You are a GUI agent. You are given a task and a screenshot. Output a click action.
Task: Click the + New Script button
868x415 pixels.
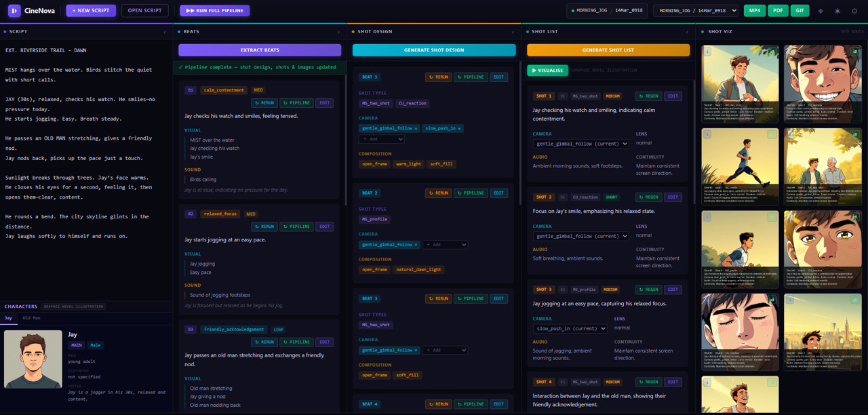point(91,11)
